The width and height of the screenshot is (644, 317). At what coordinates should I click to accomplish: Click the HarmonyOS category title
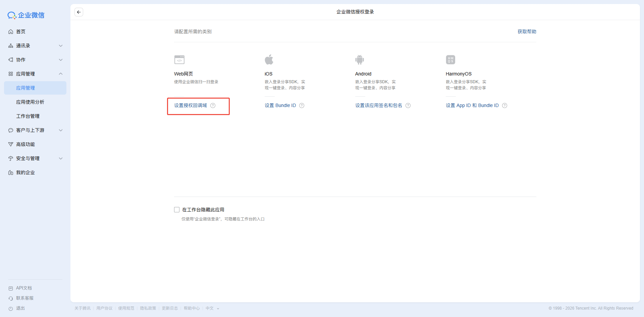459,74
